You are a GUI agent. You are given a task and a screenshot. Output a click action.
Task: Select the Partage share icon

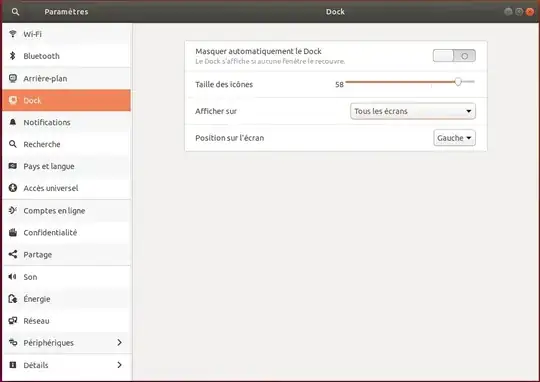click(13, 254)
